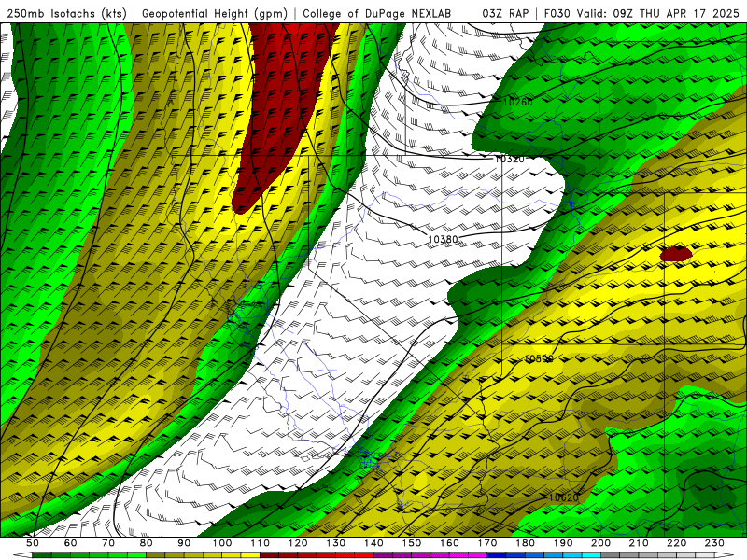Click the 80 value on the color scale
747x560 pixels.
[147, 543]
